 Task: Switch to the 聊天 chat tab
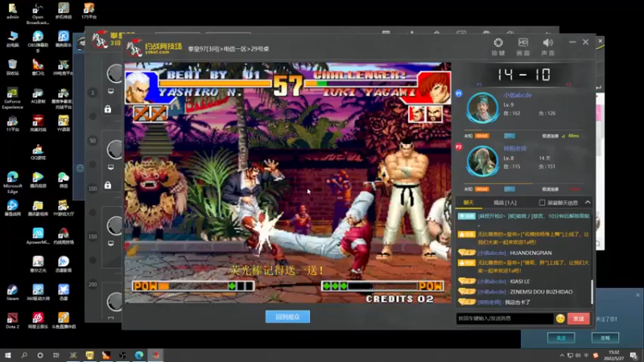tap(469, 203)
